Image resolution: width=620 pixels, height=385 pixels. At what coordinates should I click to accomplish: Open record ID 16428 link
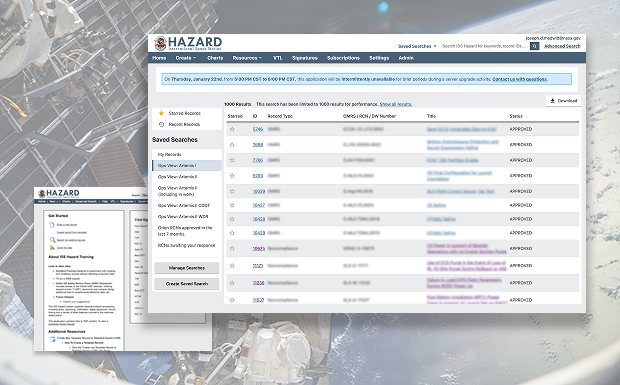tap(259, 219)
